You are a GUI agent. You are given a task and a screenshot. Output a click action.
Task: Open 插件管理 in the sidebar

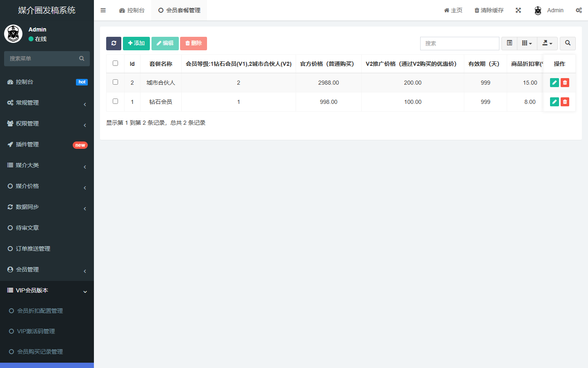click(x=47, y=144)
